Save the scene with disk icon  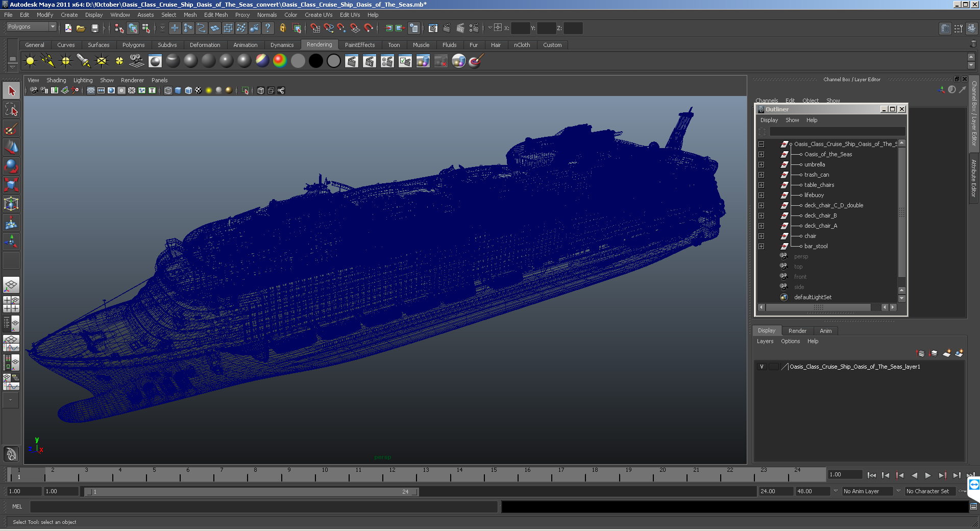point(94,28)
